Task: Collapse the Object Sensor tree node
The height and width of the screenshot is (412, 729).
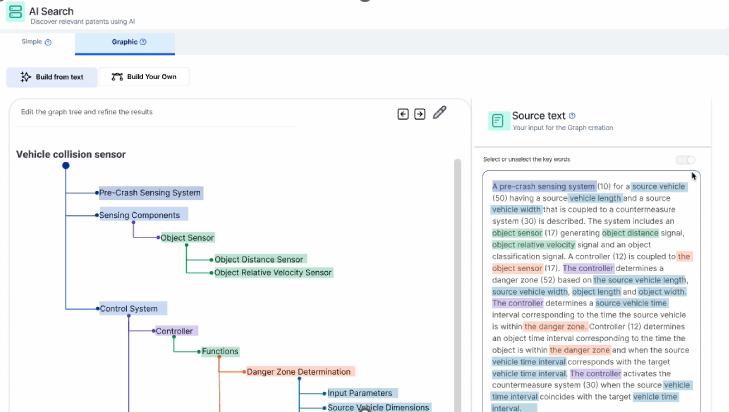Action: click(x=159, y=238)
